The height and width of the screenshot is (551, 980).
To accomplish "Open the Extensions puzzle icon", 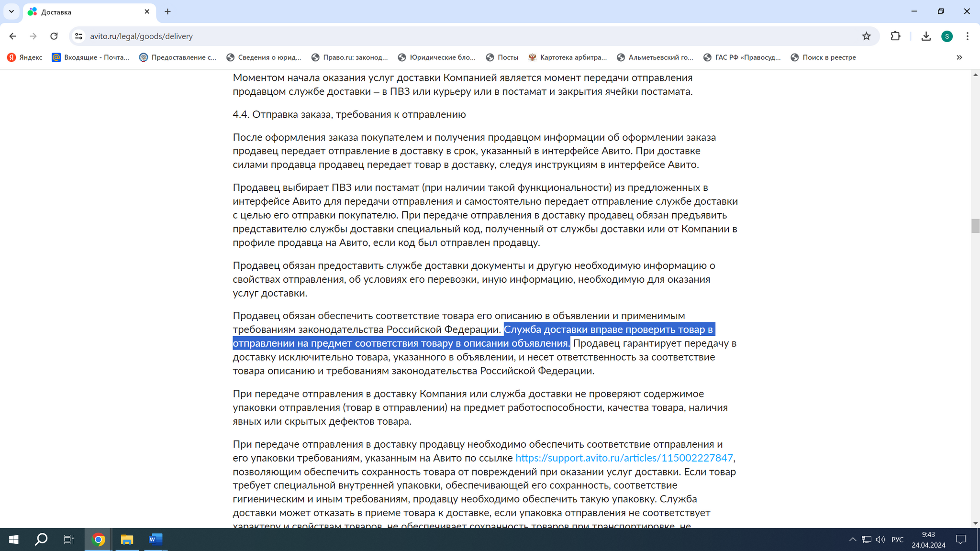I will point(895,36).
